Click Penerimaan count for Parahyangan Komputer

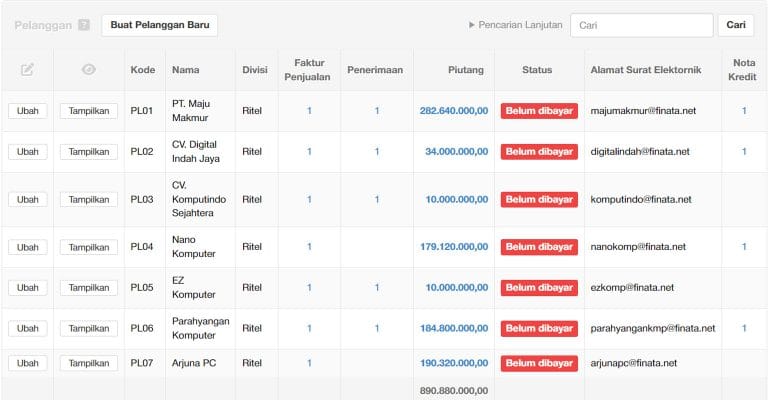[x=377, y=328]
